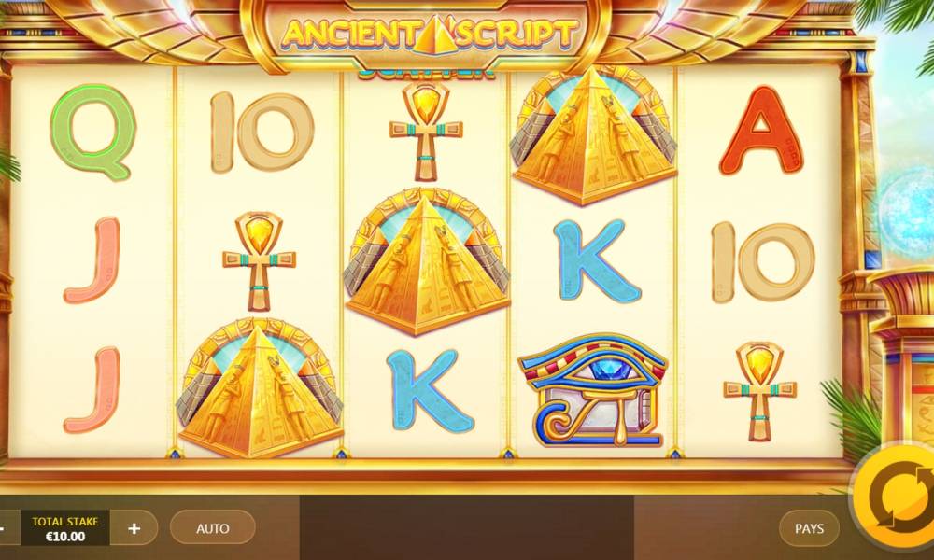This screenshot has width=934, height=560.
Task: Click the Ancient Script title logo
Action: 429,33
